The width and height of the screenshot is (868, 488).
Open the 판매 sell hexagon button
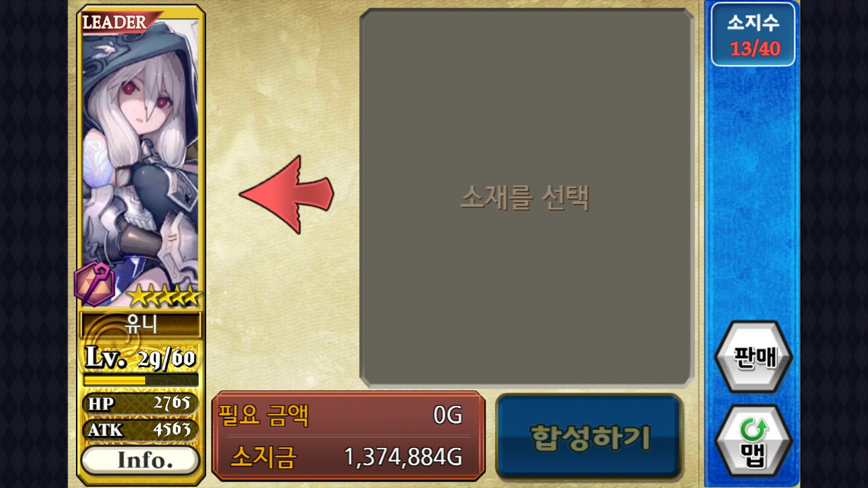click(x=753, y=357)
